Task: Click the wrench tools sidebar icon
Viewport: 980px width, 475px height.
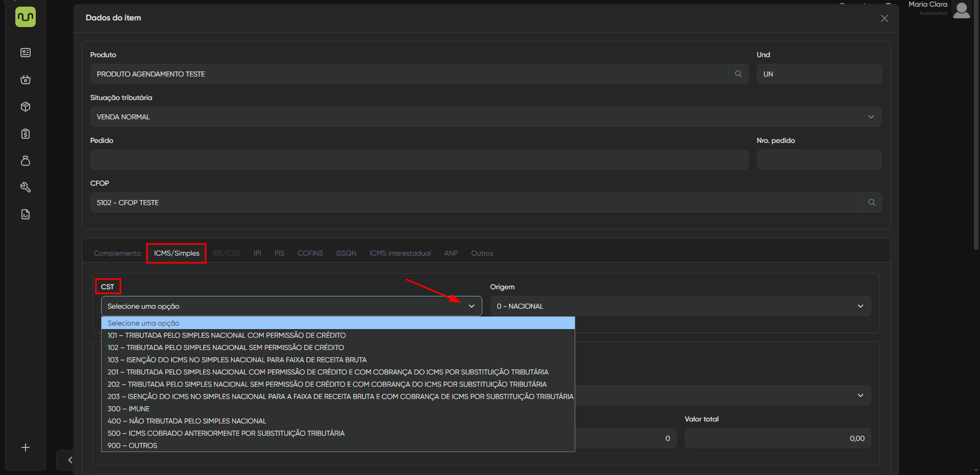Action: (x=26, y=187)
